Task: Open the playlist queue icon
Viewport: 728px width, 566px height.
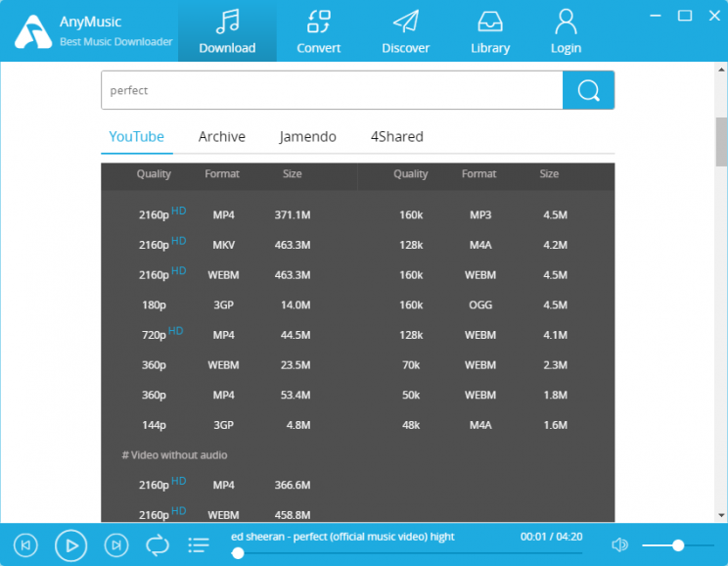Action: pos(199,545)
